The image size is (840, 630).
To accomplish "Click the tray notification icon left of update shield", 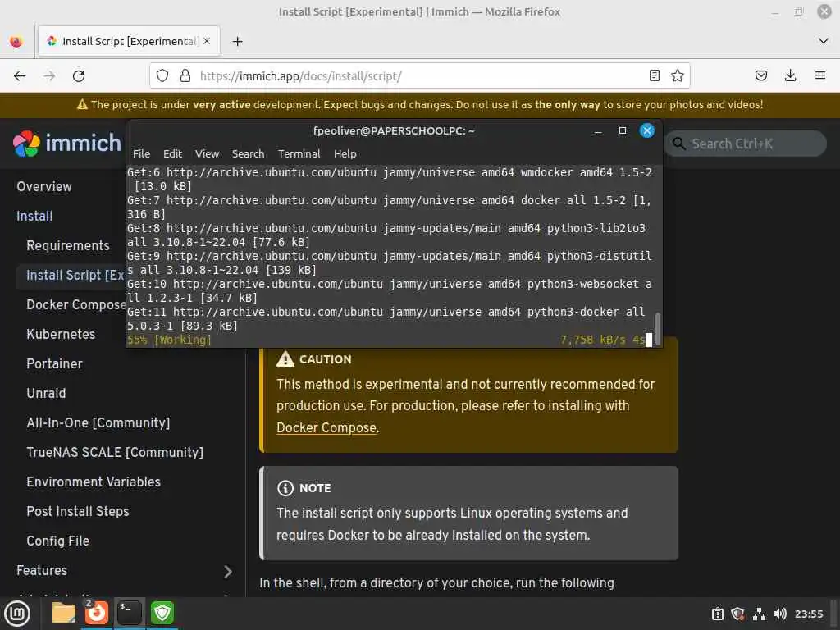I will click(x=717, y=614).
